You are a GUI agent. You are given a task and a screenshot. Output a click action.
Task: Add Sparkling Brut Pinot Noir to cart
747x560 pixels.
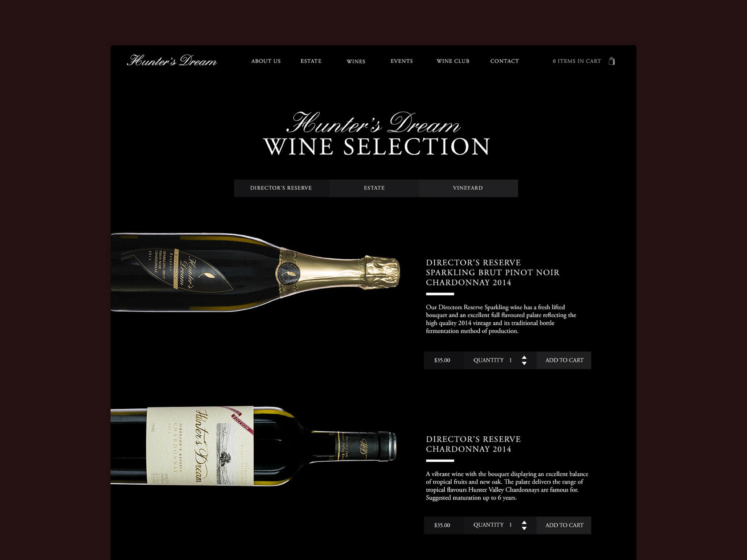pos(564,360)
